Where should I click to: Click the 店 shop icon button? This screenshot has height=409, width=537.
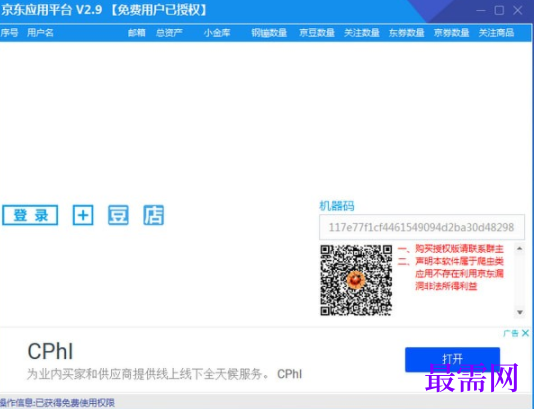point(153,215)
